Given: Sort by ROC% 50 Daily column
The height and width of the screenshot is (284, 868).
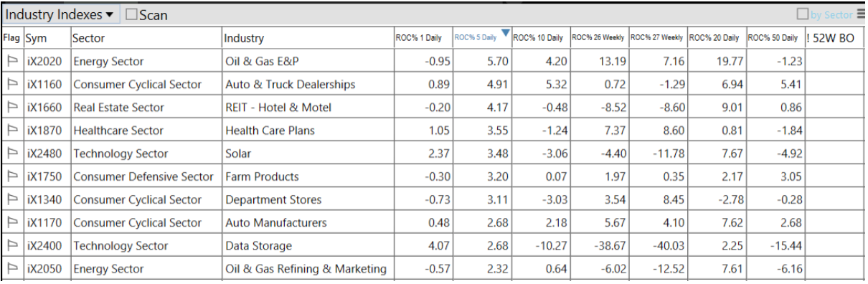Looking at the screenshot, I should [773, 37].
